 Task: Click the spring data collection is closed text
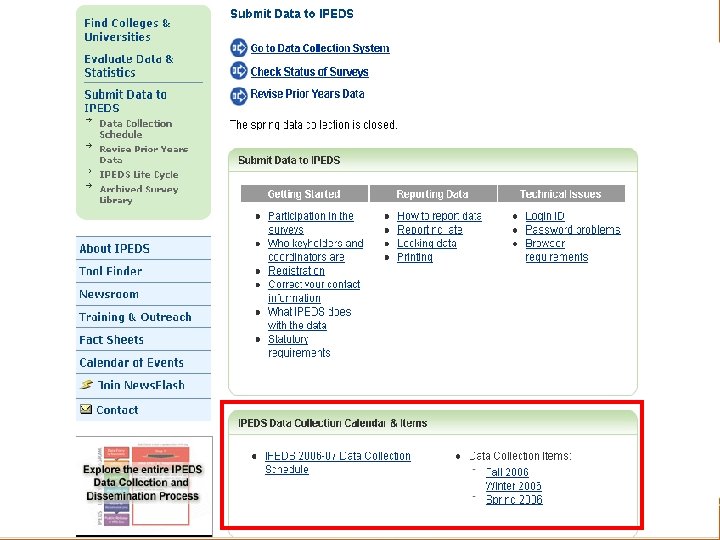(x=314, y=125)
